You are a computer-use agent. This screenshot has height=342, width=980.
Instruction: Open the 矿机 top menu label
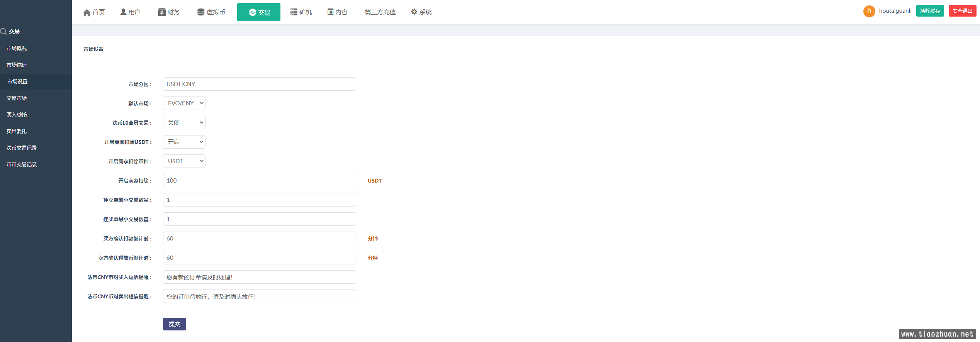coord(306,12)
